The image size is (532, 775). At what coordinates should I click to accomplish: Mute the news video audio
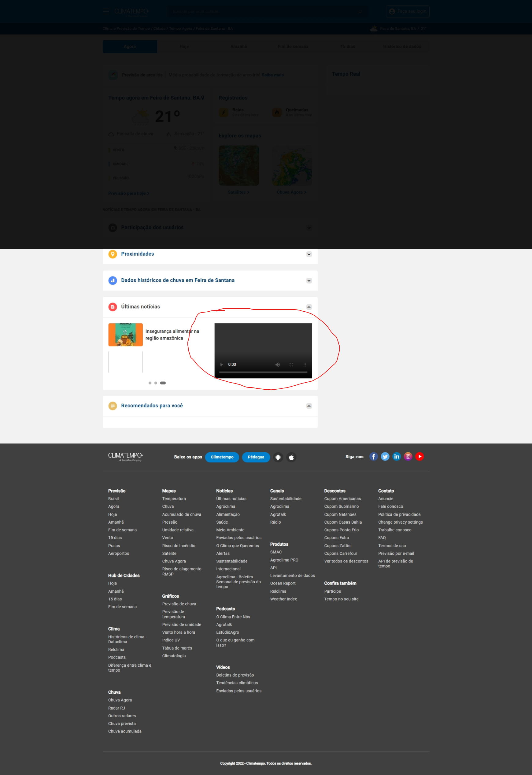click(277, 365)
